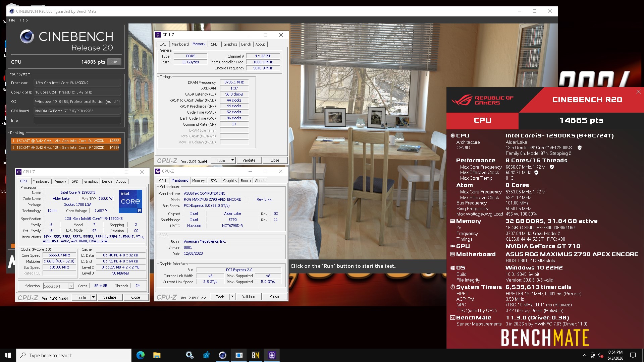Viewport: 644px width, 362px height.
Task: Click the Processor field in Cinebench
Action: click(x=77, y=83)
